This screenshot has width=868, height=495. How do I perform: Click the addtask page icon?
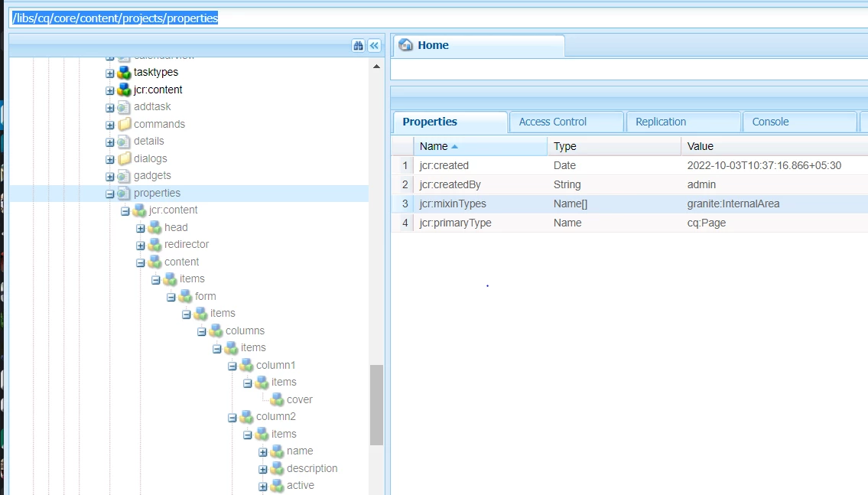click(124, 107)
